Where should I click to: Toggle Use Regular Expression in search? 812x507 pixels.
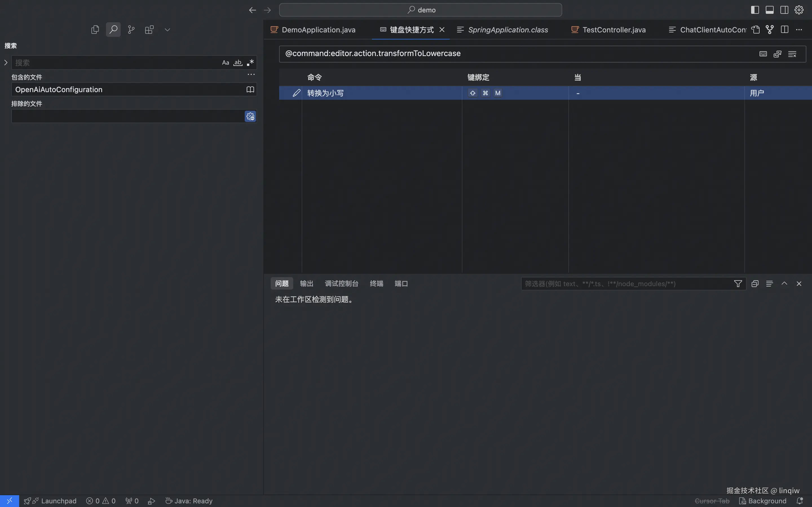point(250,63)
